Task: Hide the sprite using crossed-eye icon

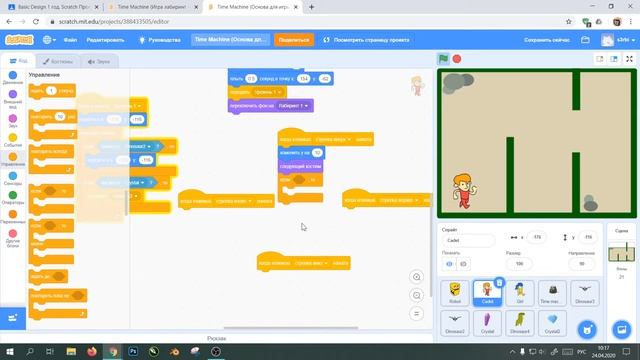Action: click(463, 264)
